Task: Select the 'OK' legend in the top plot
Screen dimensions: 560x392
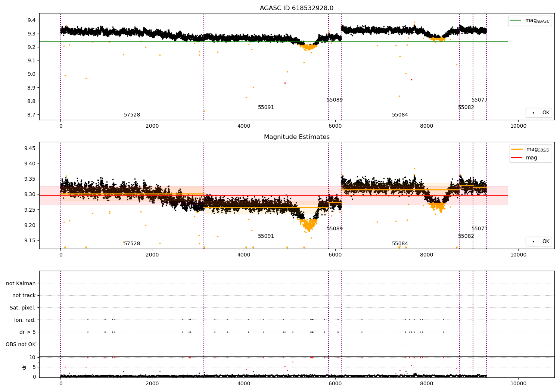Action: 539,113
